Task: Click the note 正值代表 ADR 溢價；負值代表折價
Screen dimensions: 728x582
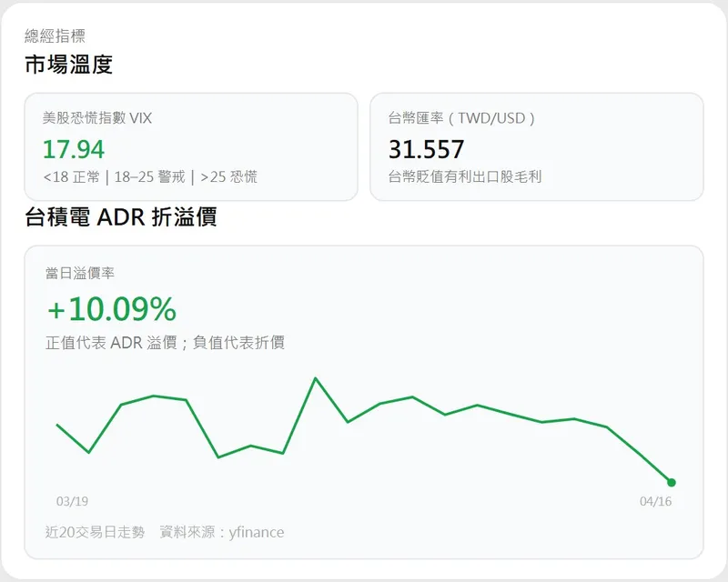Action: click(165, 343)
